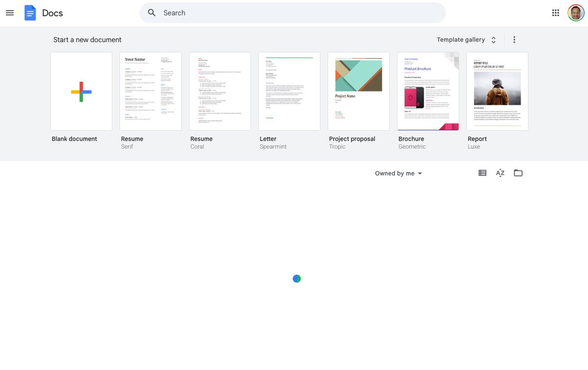Open the account profile avatar
The width and height of the screenshot is (588, 370).
pyautogui.click(x=576, y=13)
